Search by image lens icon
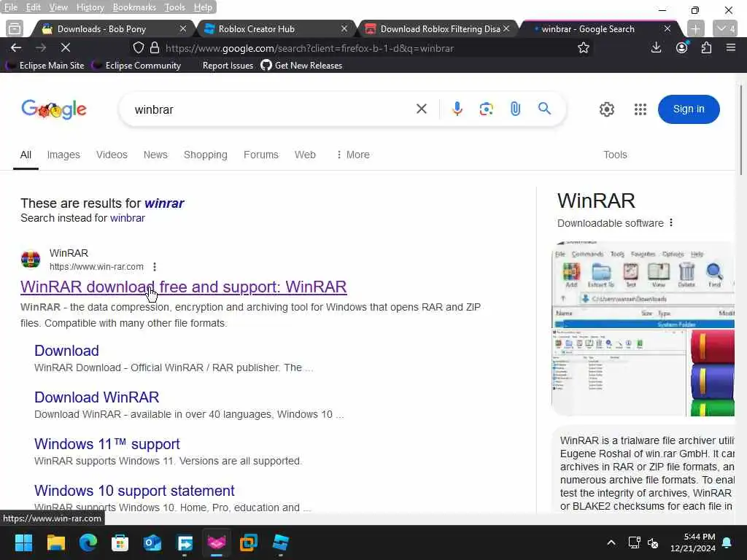 tap(486, 109)
